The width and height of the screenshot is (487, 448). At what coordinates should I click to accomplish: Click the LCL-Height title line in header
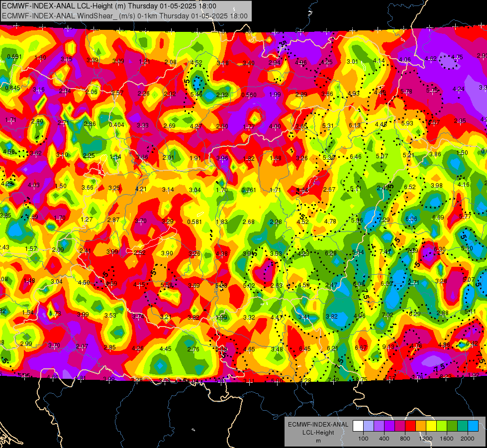109,6
